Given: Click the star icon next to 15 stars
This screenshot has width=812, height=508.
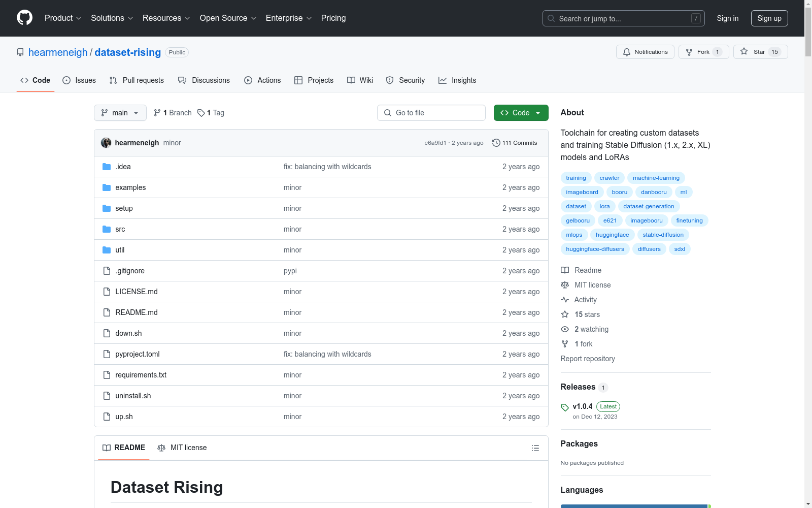Looking at the screenshot, I should coord(565,314).
